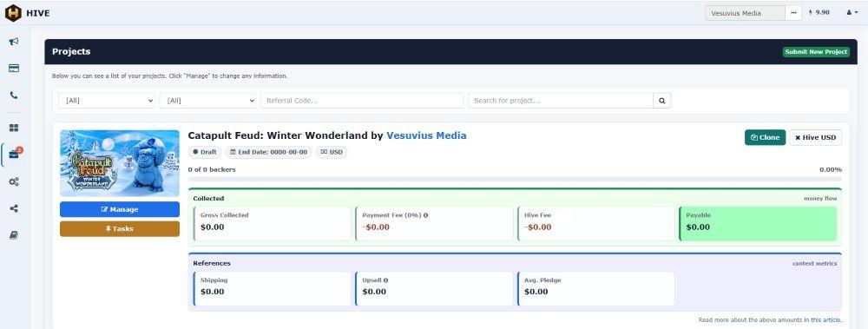Click the credit card billing sidebar icon
This screenshot has height=329, width=868.
tap(14, 68)
